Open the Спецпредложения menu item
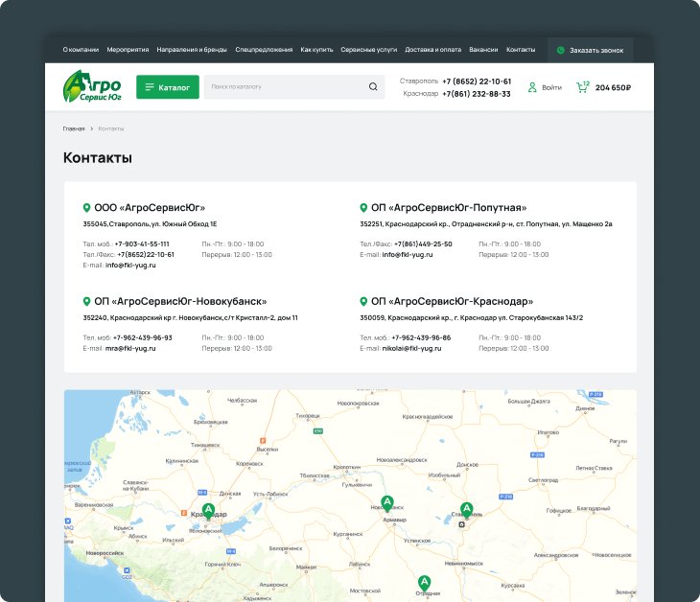Image resolution: width=700 pixels, height=602 pixels. coord(264,50)
